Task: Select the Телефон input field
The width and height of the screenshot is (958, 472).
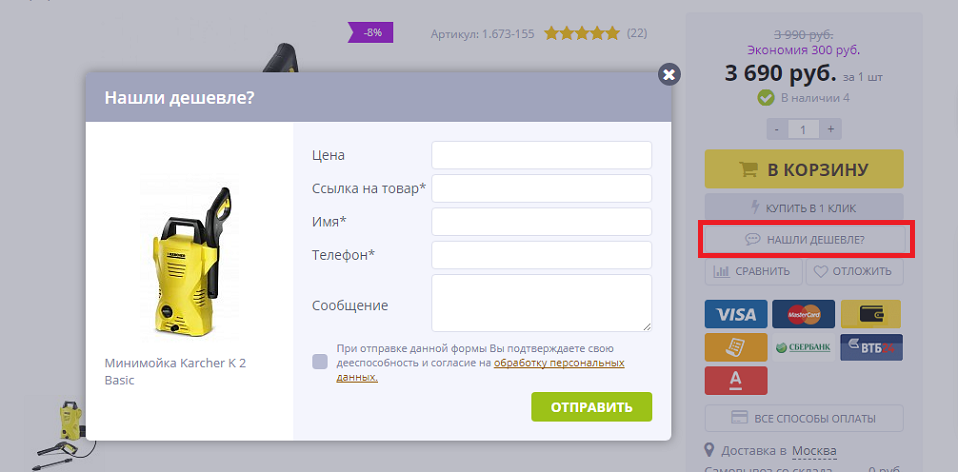Action: coord(541,255)
